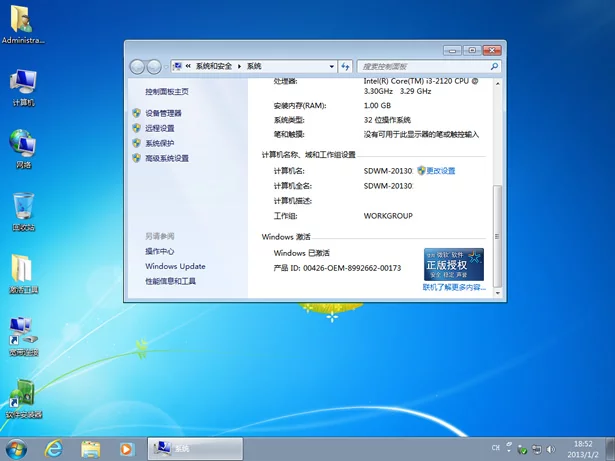Open 操作中心 link
615x461 pixels.
point(159,251)
